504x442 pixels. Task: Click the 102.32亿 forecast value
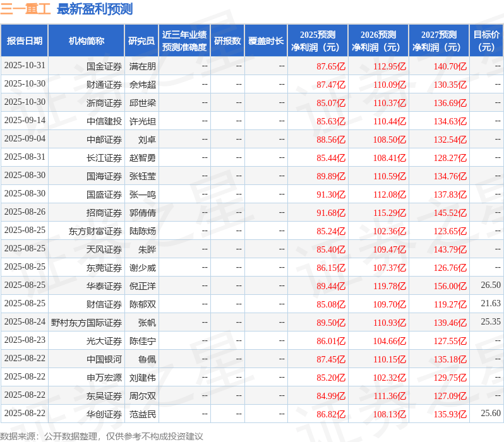tap(390, 378)
